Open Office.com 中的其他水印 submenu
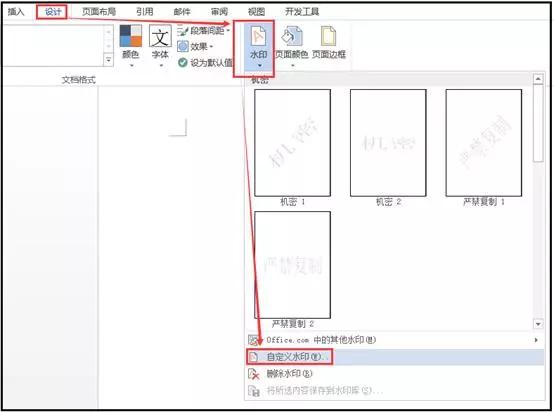This screenshot has height=412, width=554. click(x=395, y=340)
